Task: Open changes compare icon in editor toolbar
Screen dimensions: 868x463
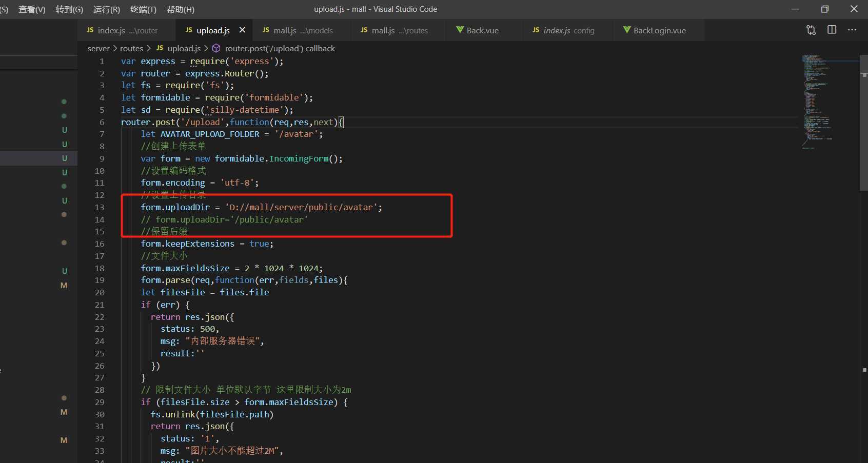Action: pyautogui.click(x=811, y=30)
